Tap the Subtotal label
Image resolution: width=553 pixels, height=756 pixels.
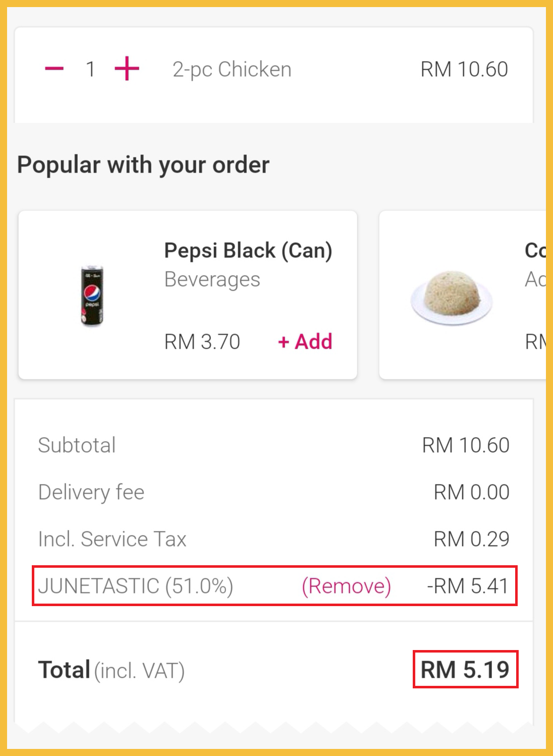(x=77, y=445)
